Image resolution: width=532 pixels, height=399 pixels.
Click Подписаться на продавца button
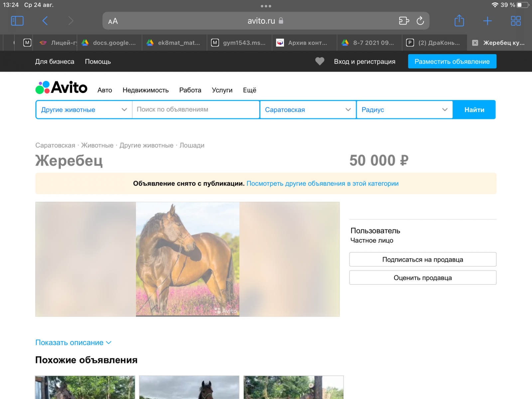pyautogui.click(x=423, y=260)
